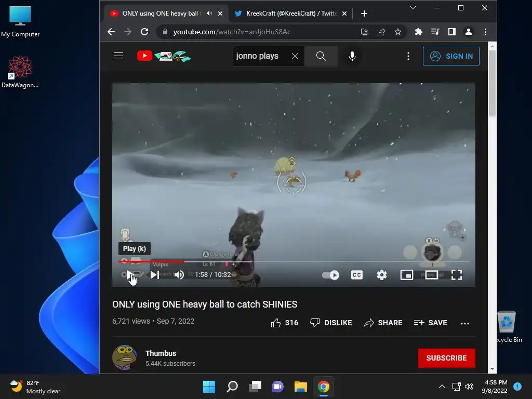The width and height of the screenshot is (532, 399).
Task: Open taskbar Search
Action: click(x=232, y=387)
